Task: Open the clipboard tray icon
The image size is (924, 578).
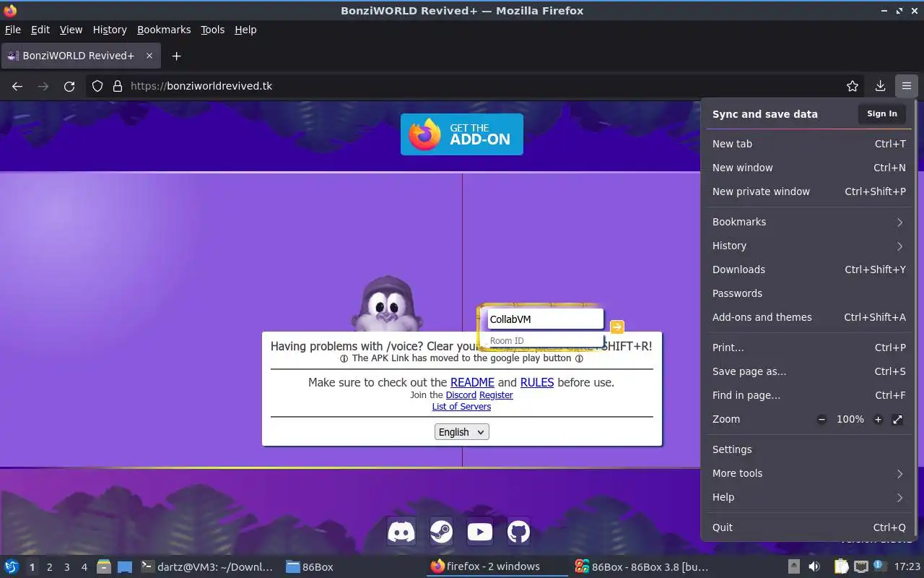Action: [x=842, y=566]
